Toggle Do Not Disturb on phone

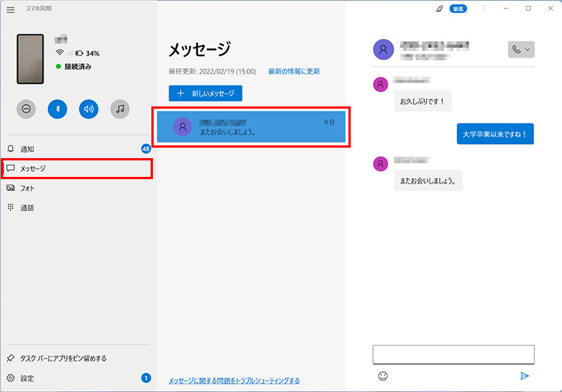click(26, 109)
